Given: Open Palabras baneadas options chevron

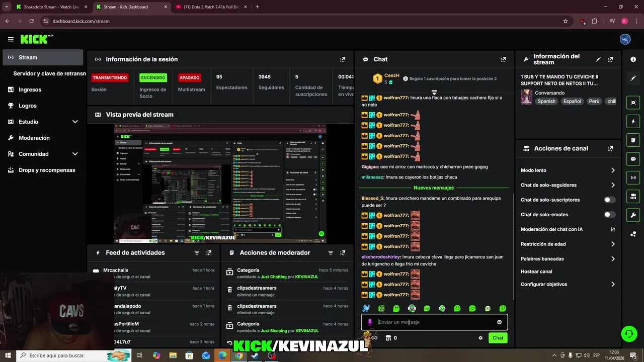Looking at the screenshot, I should 613,259.
